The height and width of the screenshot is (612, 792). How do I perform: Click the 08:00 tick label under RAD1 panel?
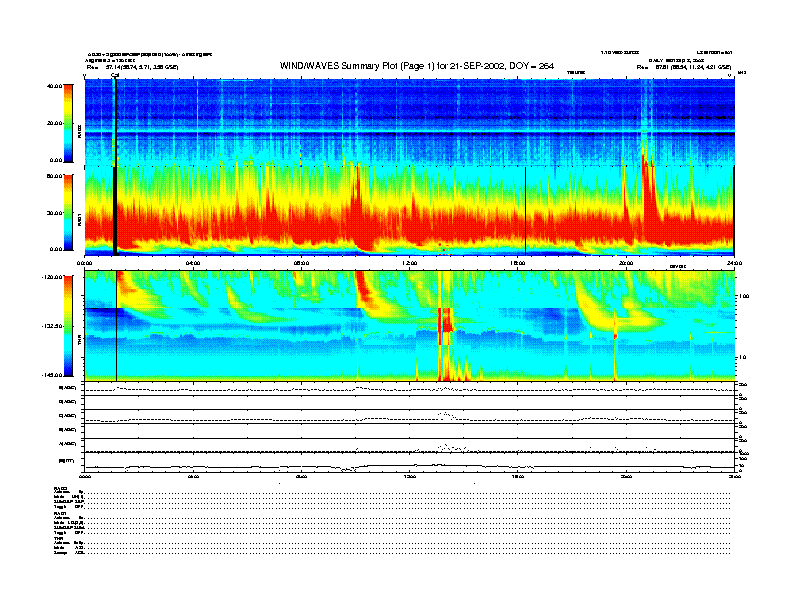pyautogui.click(x=301, y=263)
